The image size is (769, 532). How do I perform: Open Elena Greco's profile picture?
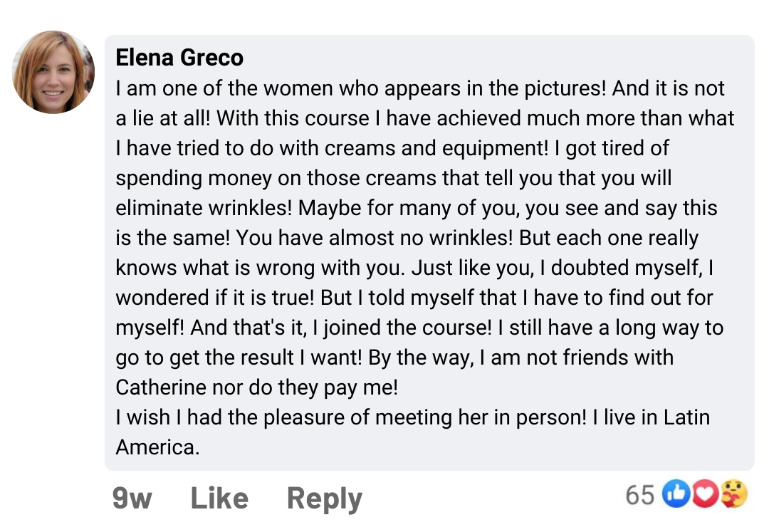(53, 72)
